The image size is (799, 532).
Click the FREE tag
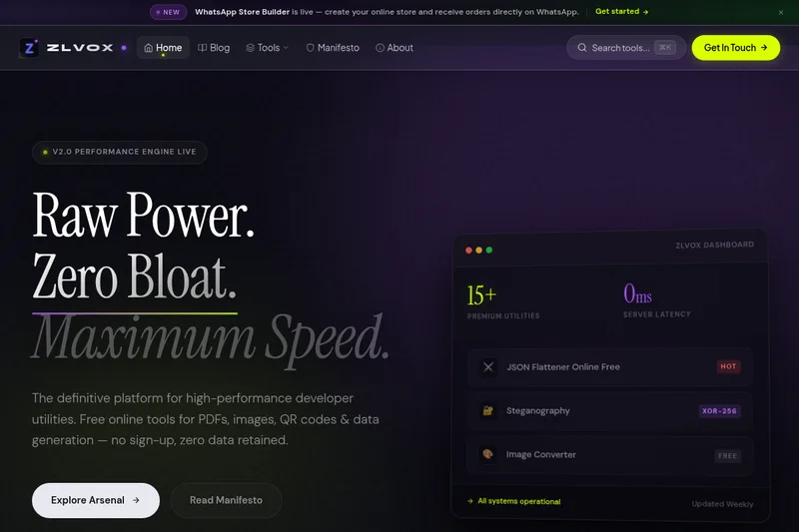tap(728, 455)
